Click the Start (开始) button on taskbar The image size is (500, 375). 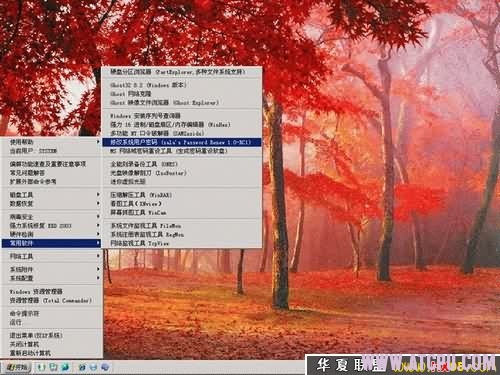[x=17, y=367]
